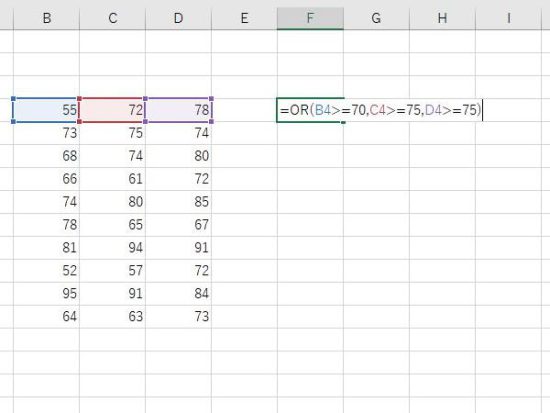The height and width of the screenshot is (413, 550).
Task: Select column G header
Action: tap(376, 18)
